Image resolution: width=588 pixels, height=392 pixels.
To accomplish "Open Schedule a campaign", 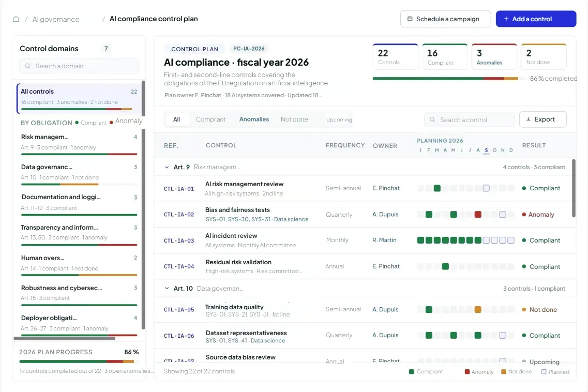I will pyautogui.click(x=445, y=19).
